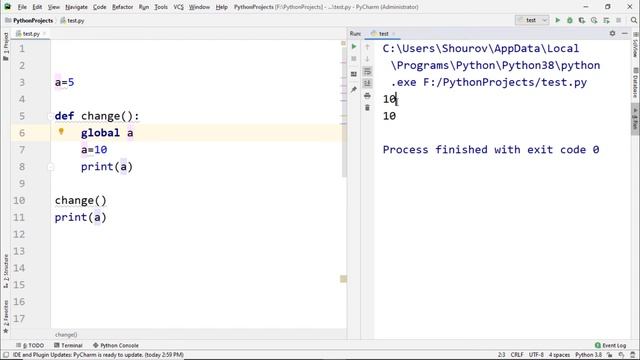Screen dimensions: 640x360
Task: Click stop square in Run panel sidebar
Action: click(354, 59)
